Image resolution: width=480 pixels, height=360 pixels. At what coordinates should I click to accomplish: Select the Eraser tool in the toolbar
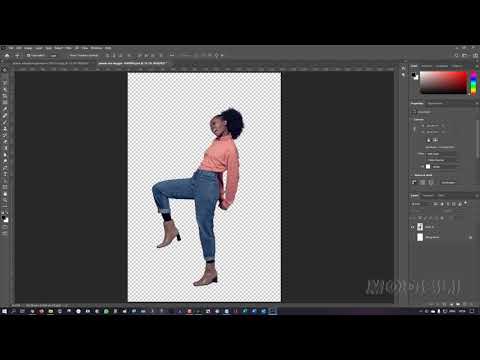tap(5, 142)
